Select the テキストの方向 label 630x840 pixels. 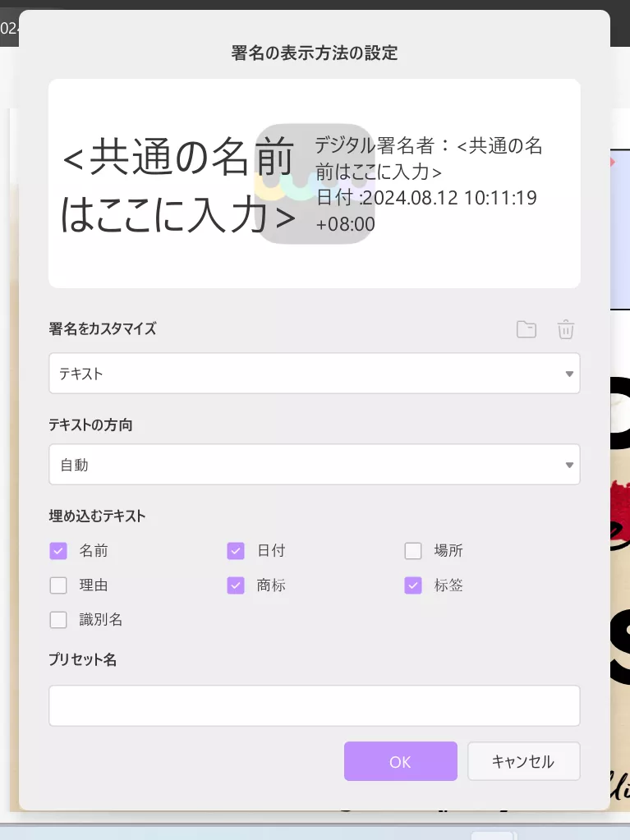(90, 425)
